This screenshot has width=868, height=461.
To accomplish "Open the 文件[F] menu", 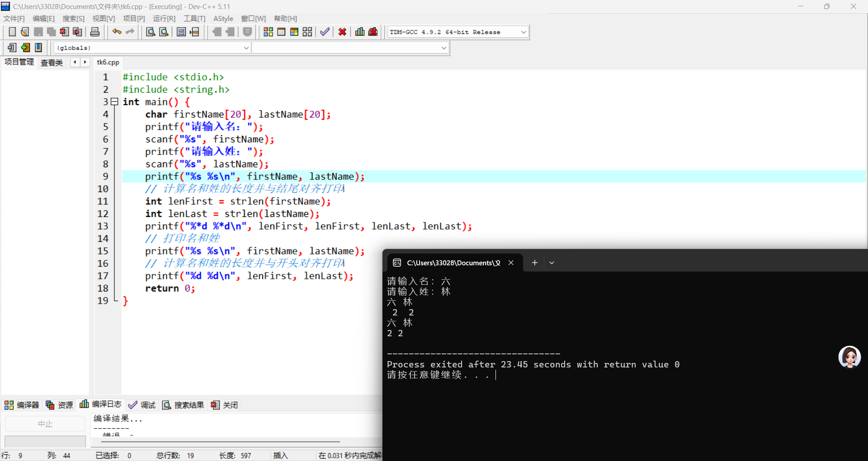I will click(x=14, y=19).
